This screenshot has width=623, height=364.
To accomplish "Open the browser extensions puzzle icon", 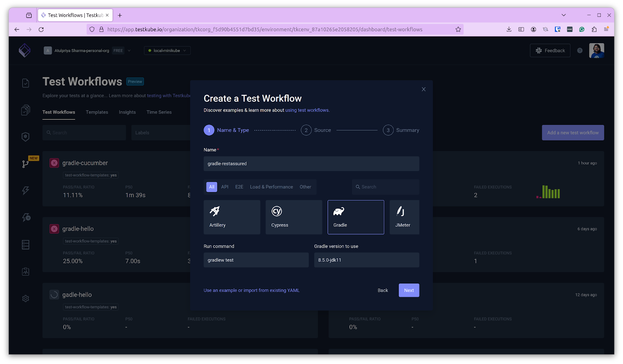I will point(594,29).
